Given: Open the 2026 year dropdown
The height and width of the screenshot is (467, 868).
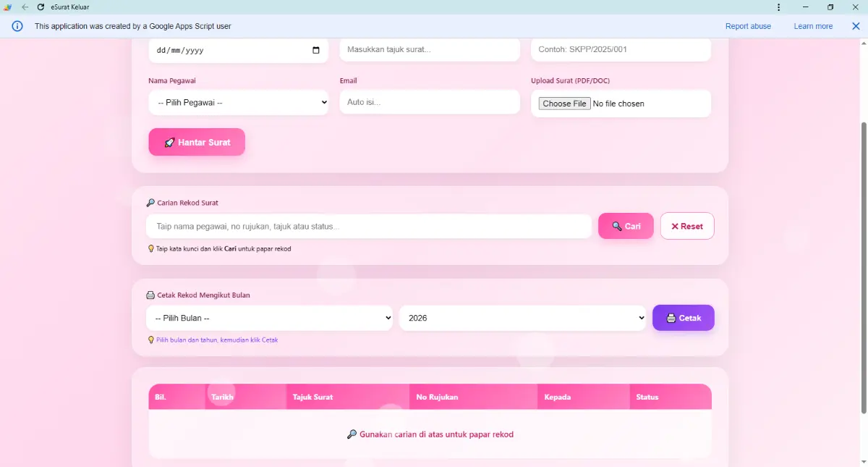Looking at the screenshot, I should [x=522, y=318].
